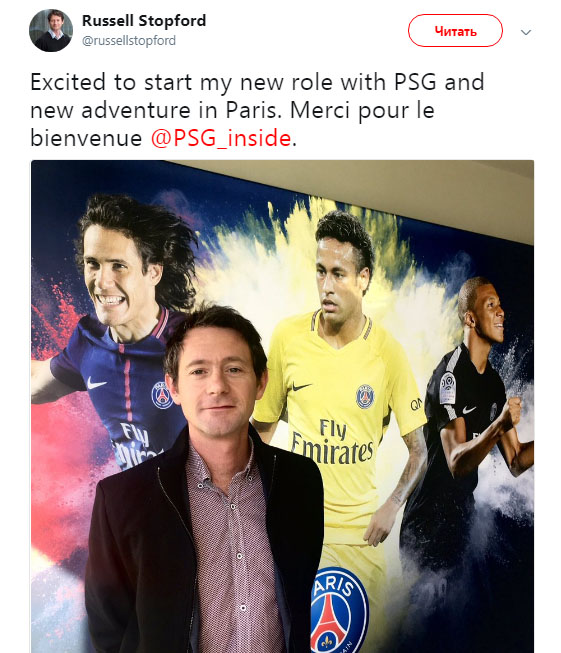The height and width of the screenshot is (653, 561).
Task: Open the @russellstopford handle link
Action: (129, 41)
